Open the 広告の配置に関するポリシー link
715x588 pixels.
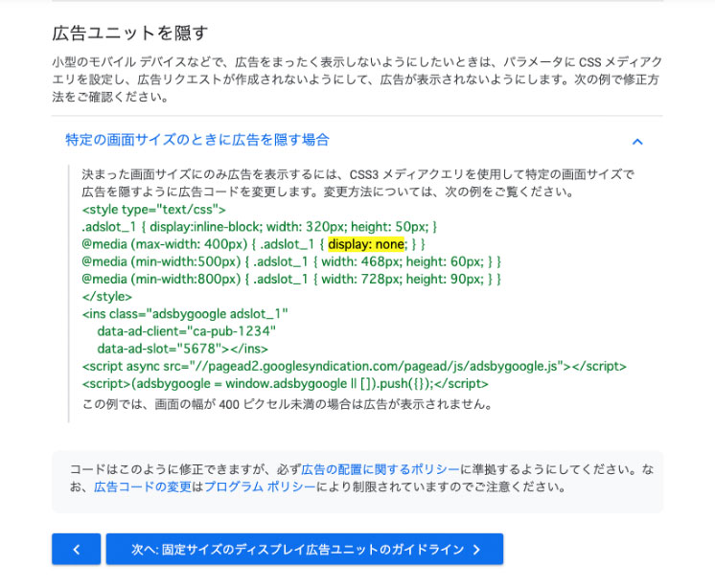click(x=381, y=469)
